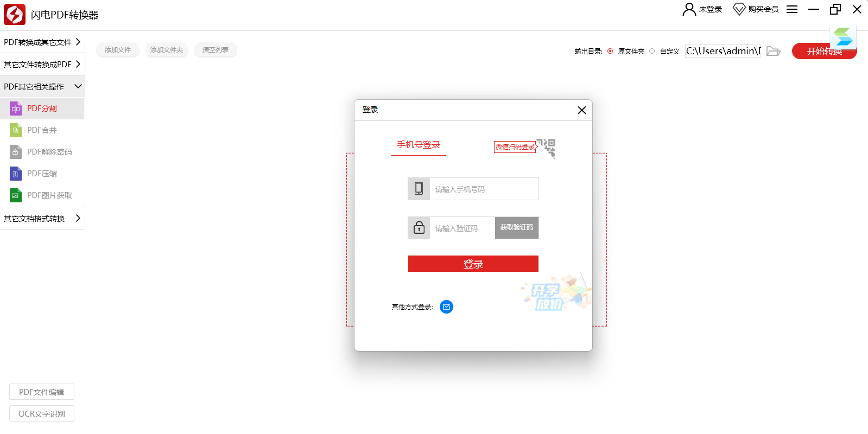Click 获取验证码 button
The height and width of the screenshot is (434, 868).
[517, 228]
